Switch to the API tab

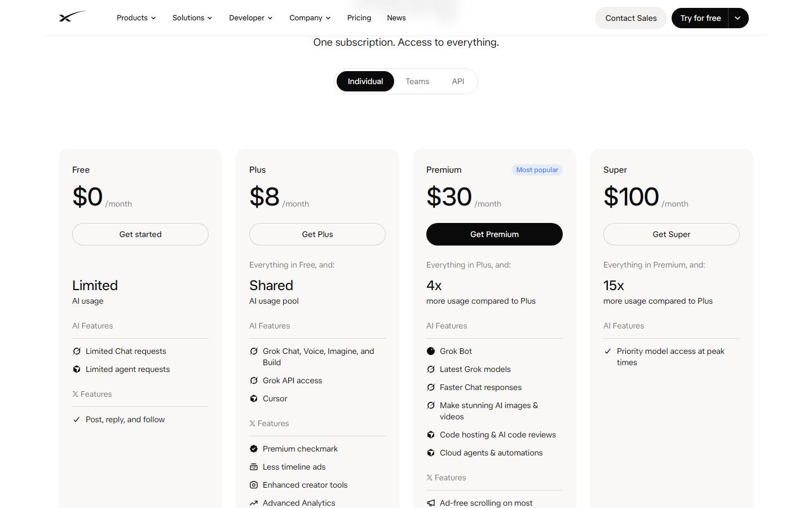(x=458, y=81)
